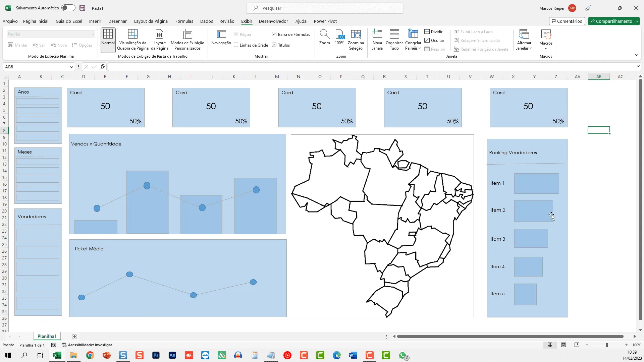Expand the Name Box dropdown arrow
Screen dimensions: 644x362
(x=71, y=67)
